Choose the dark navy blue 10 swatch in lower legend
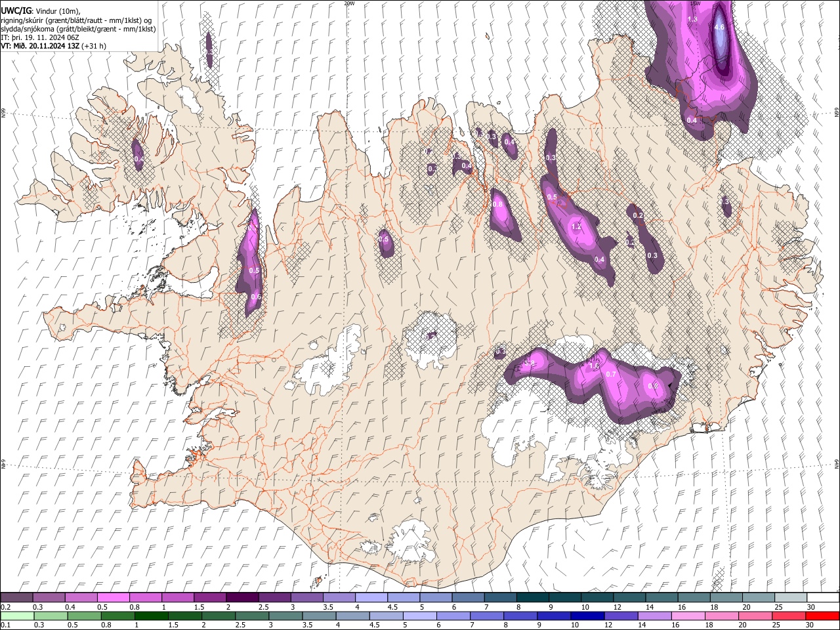The image size is (840, 630). point(587,616)
